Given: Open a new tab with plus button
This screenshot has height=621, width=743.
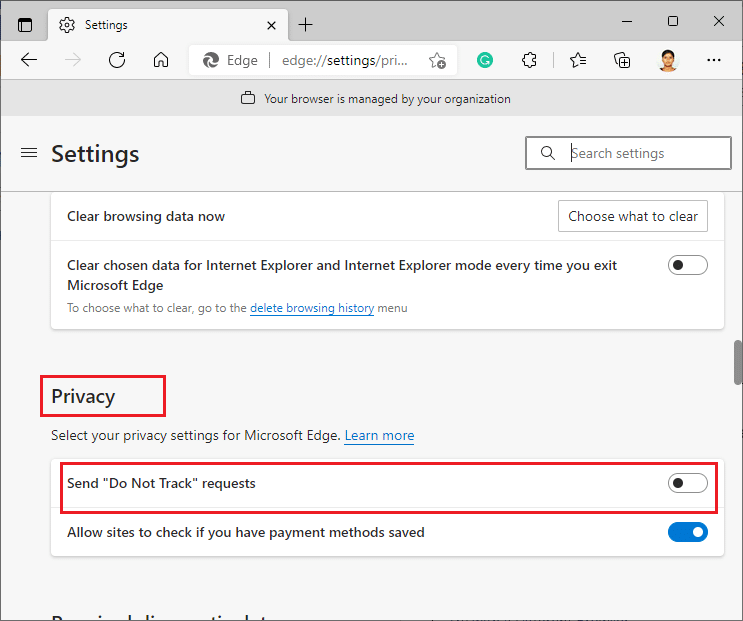Looking at the screenshot, I should (x=306, y=25).
